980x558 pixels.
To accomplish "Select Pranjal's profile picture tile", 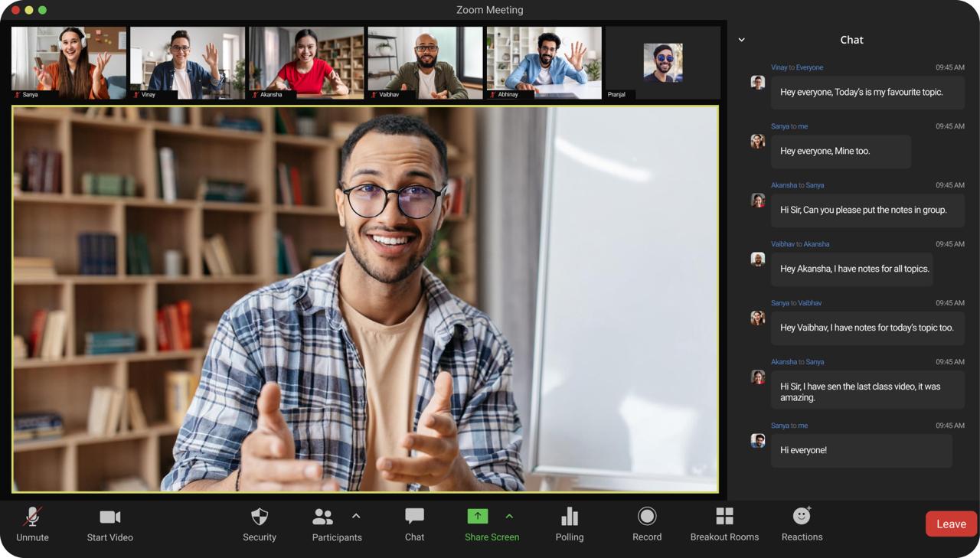I will coord(663,63).
